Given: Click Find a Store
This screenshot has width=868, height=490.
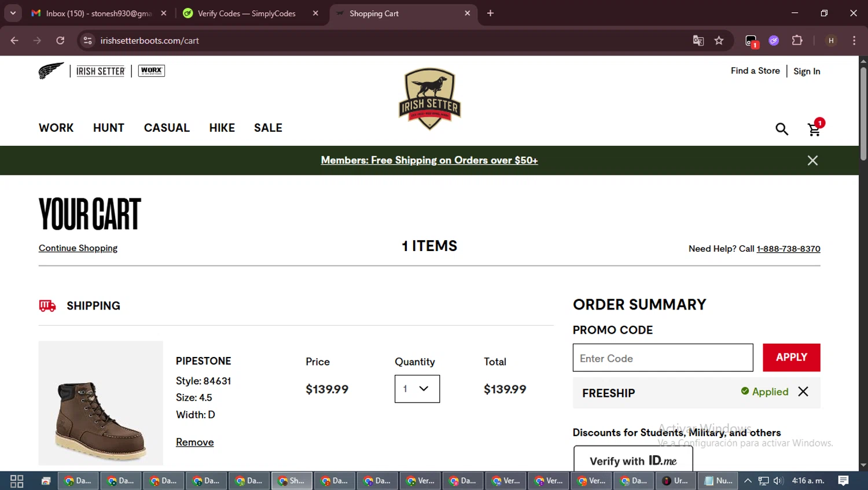Looking at the screenshot, I should pyautogui.click(x=755, y=71).
